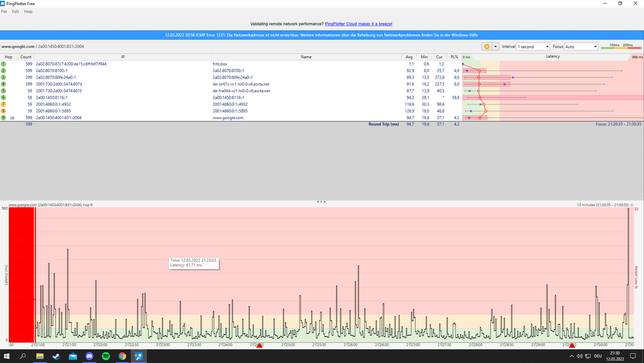Select the hop 9 green circle icon
Screen dimensions: 644x363
(x=3, y=118)
